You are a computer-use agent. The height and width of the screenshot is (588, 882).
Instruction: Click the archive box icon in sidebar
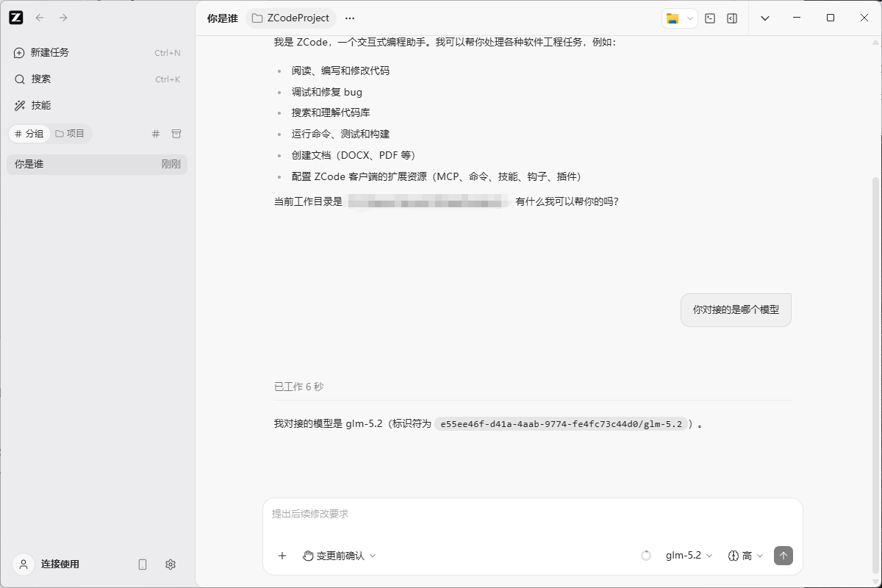tap(176, 134)
